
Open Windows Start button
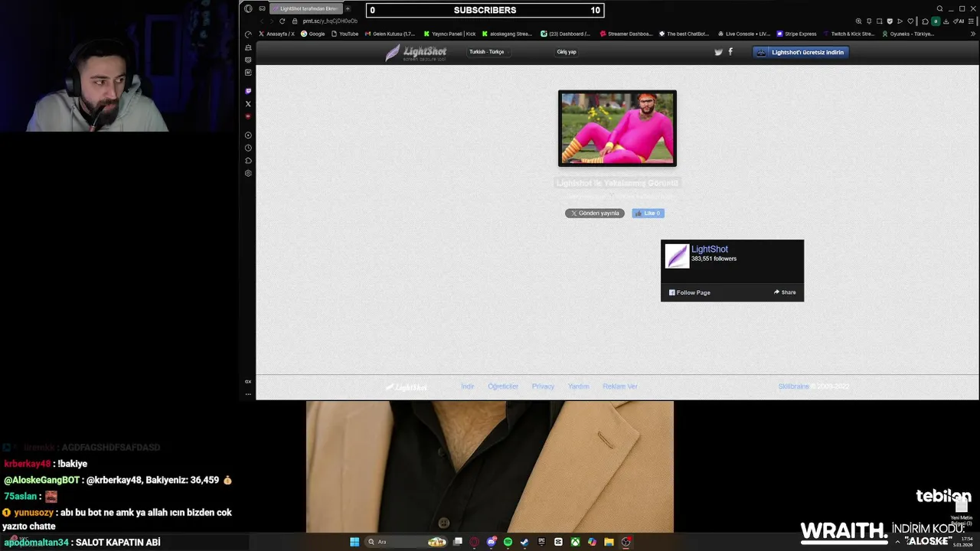click(x=354, y=542)
